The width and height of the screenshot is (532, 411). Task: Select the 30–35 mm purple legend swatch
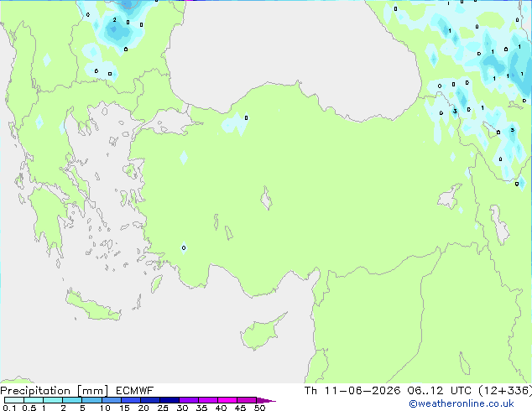tap(189, 400)
